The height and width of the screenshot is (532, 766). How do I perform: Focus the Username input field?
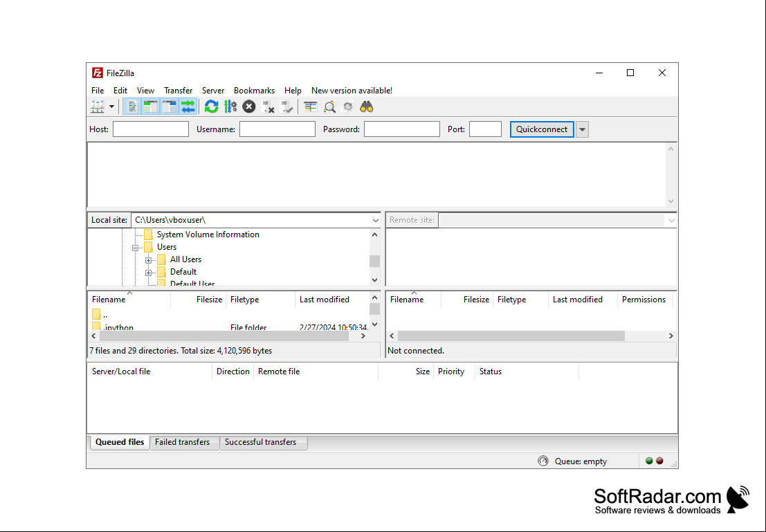click(277, 129)
